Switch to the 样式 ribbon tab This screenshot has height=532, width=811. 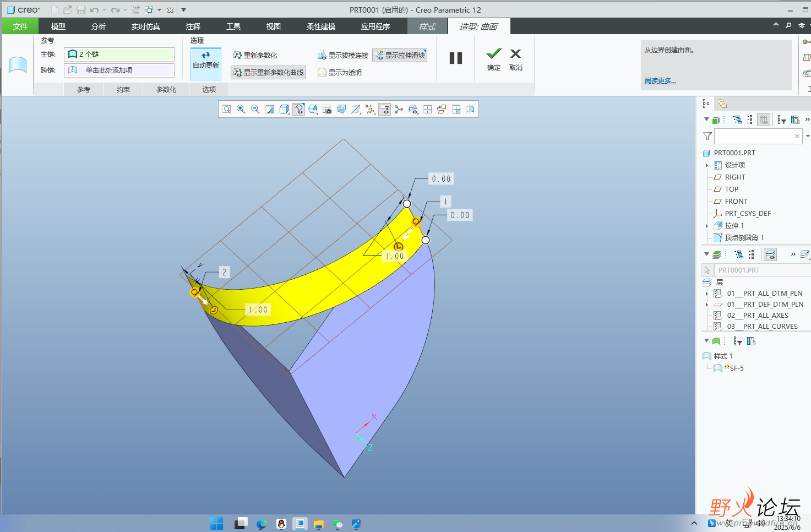coord(427,26)
